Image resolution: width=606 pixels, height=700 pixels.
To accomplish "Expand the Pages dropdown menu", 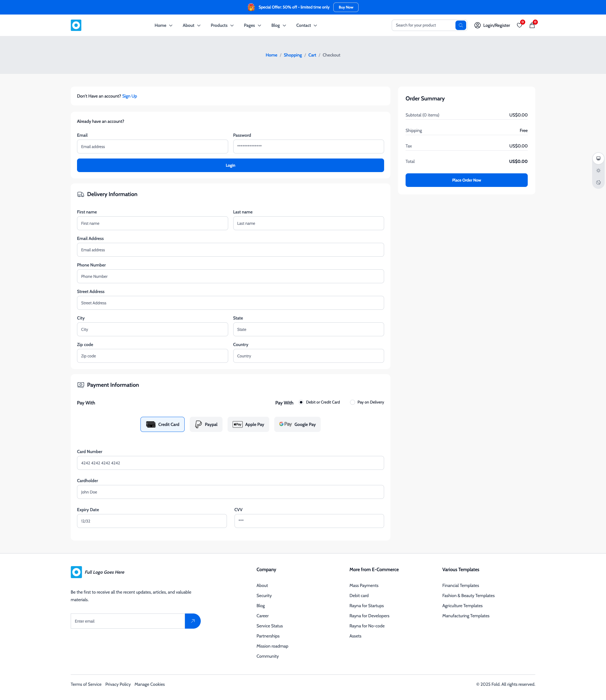I will point(252,25).
